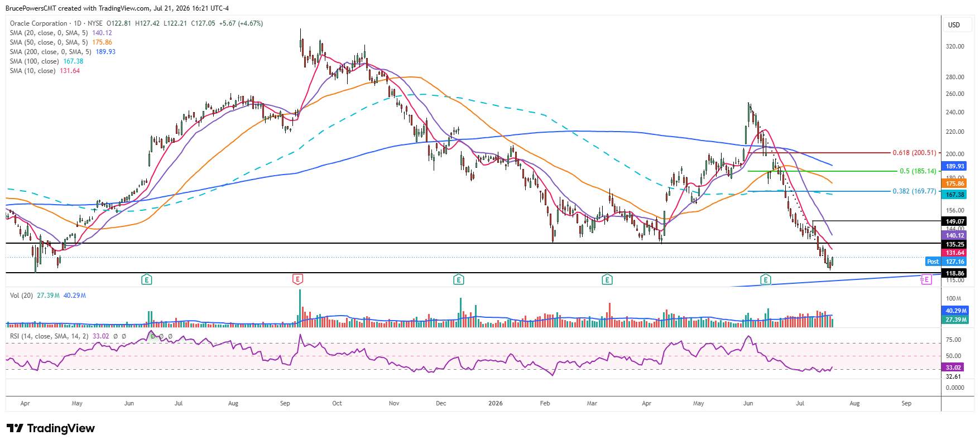The width and height of the screenshot is (980, 445).
Task: Click the Post 127.16 price label
Action: click(x=946, y=262)
